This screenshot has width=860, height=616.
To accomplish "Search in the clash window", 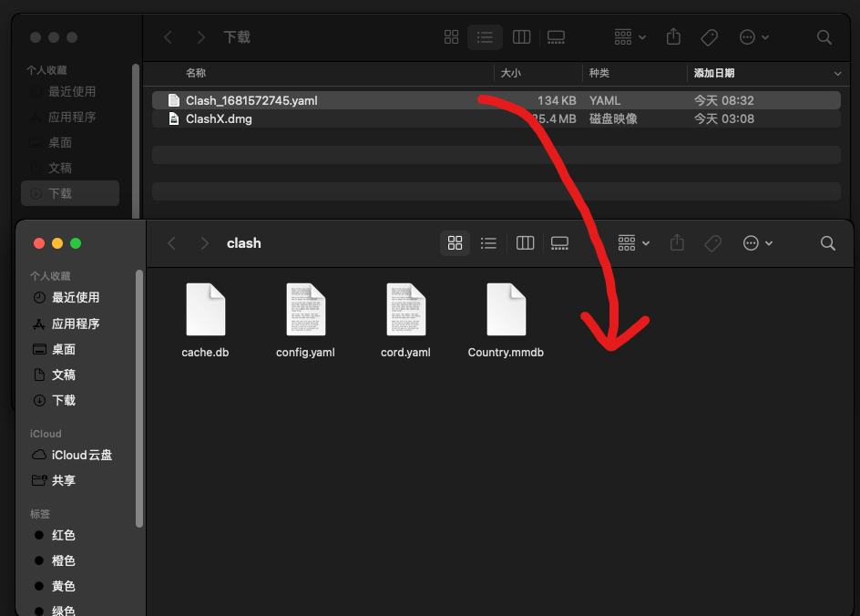I will point(827,243).
